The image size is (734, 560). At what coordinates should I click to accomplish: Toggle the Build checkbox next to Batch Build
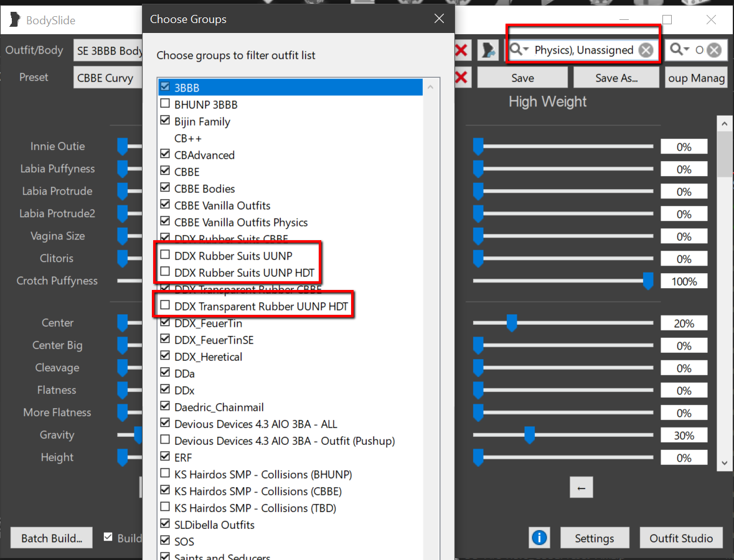point(108,537)
